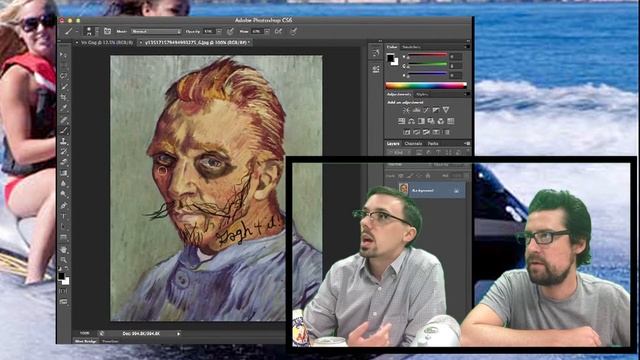Add a Black & White adjustment
Screen dimensions: 640x360
click(421, 121)
